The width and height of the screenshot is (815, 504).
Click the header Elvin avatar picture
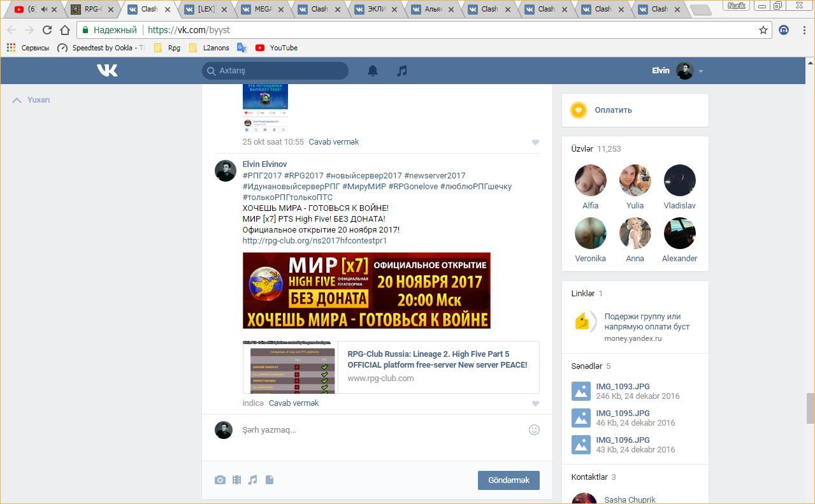[x=684, y=71]
